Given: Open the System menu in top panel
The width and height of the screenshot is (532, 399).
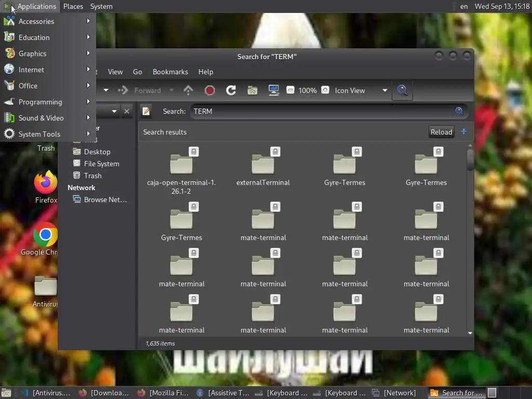Looking at the screenshot, I should pyautogui.click(x=101, y=6).
